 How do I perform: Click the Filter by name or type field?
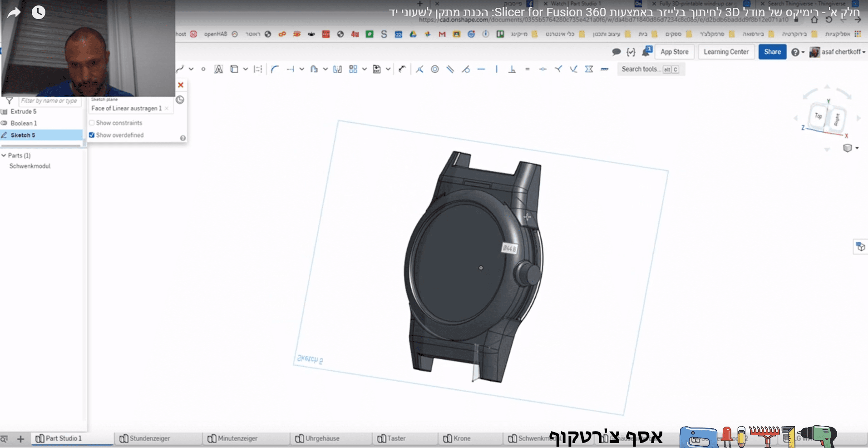click(x=49, y=101)
